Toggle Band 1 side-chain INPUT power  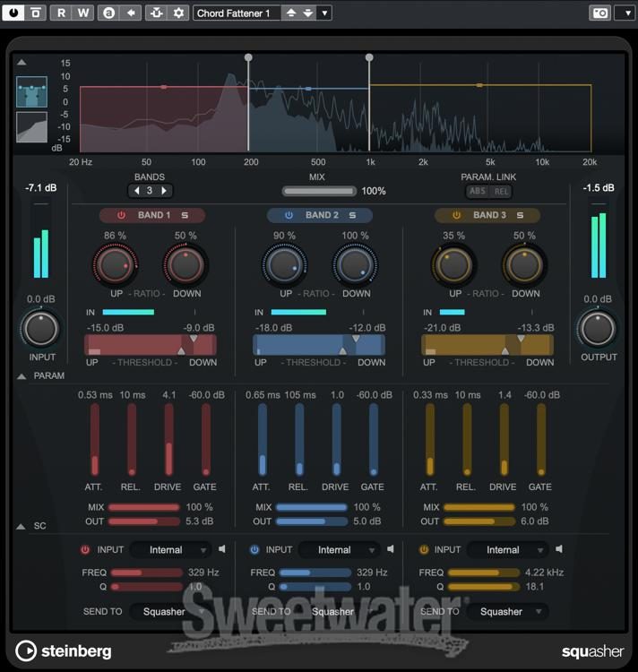coord(85,550)
